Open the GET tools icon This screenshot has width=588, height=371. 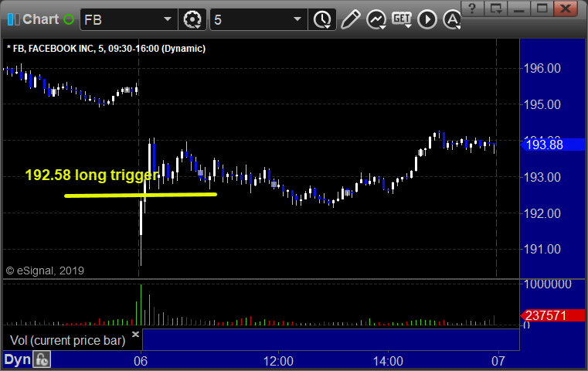click(x=402, y=19)
